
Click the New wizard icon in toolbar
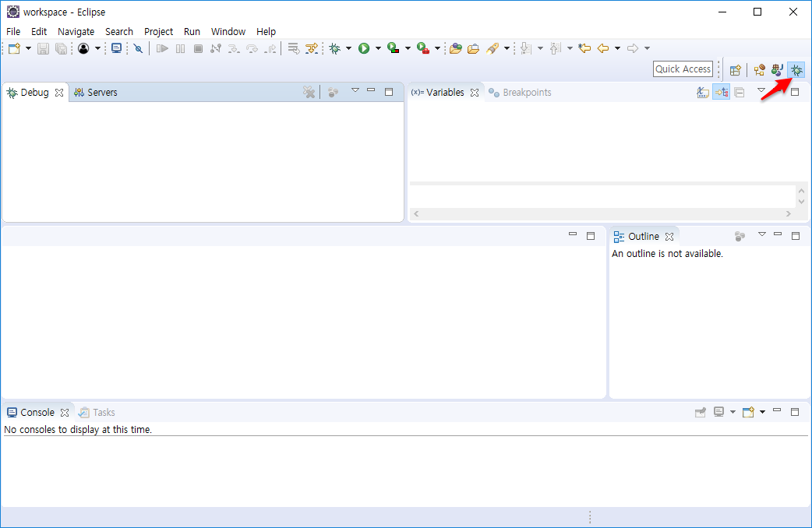coord(14,48)
